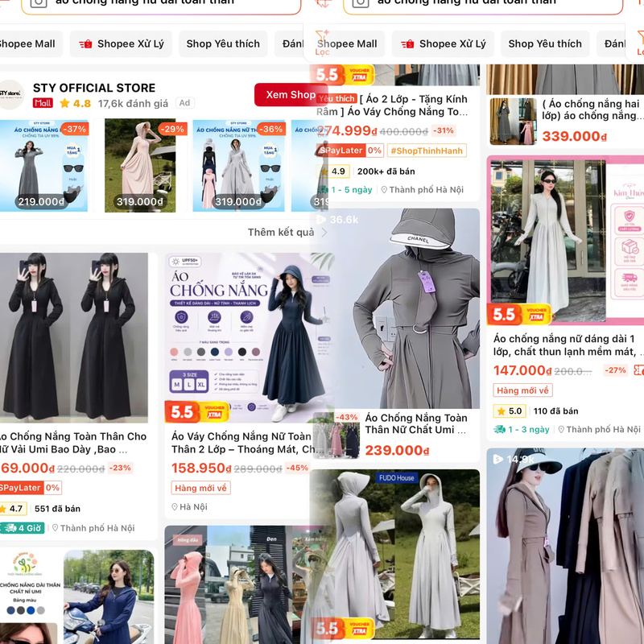
Task: Expand results via Thêm kết quả chevron
Action: (324, 232)
